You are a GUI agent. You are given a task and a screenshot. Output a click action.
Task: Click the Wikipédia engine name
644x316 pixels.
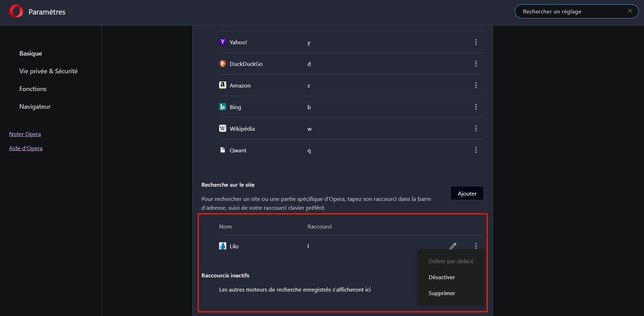[x=242, y=129]
